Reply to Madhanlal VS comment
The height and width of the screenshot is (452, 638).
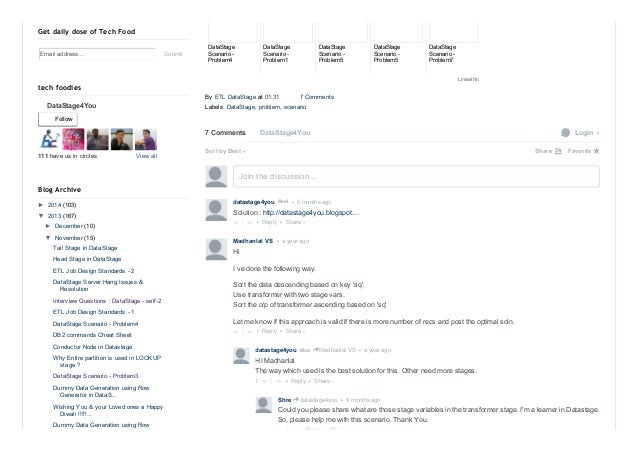[x=269, y=331]
